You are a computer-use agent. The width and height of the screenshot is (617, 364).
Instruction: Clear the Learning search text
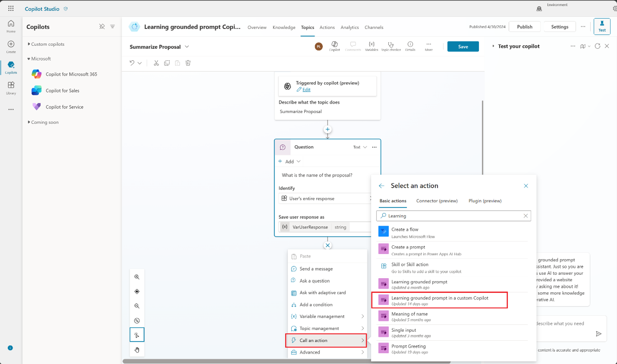(x=525, y=216)
